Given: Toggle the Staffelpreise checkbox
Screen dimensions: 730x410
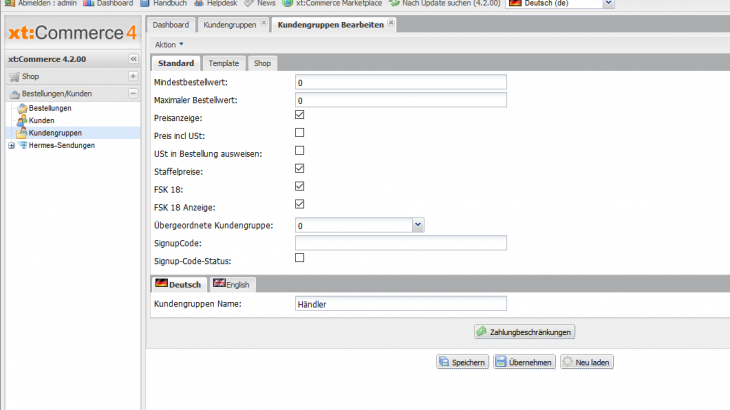Looking at the screenshot, I should (x=299, y=168).
